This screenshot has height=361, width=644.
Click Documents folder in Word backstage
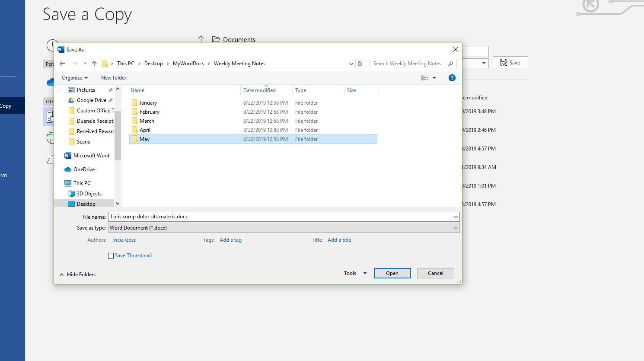234,39
